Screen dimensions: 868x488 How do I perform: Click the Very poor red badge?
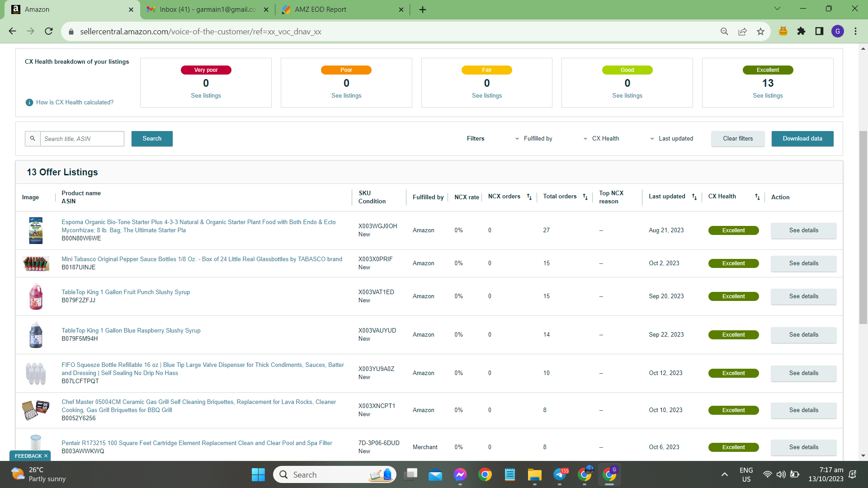click(x=206, y=70)
